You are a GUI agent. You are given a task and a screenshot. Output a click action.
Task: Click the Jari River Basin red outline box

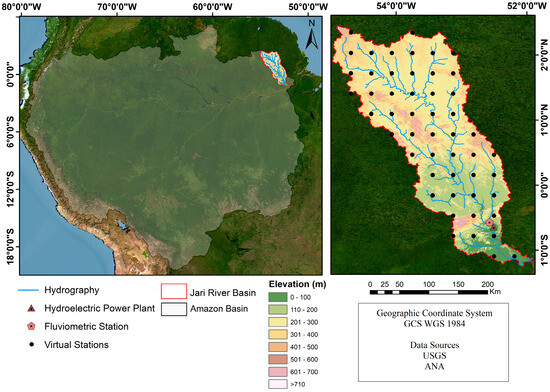pyautogui.click(x=174, y=291)
